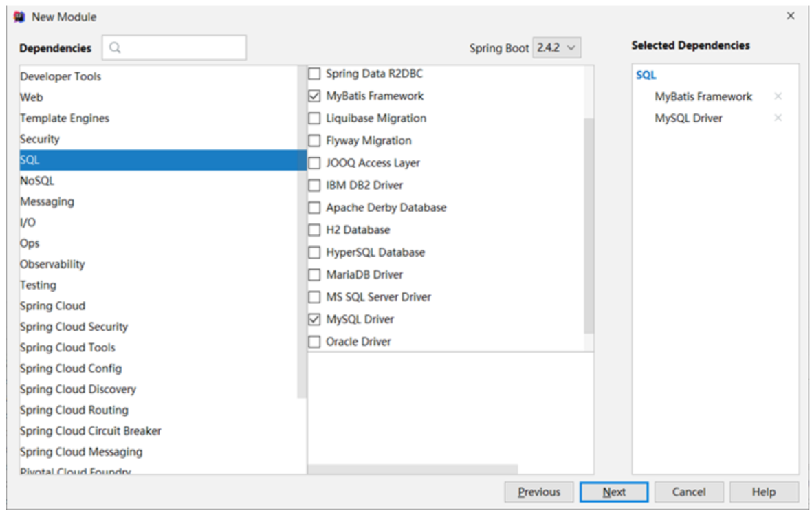Click the IntelliJ logo in title bar

[x=20, y=17]
